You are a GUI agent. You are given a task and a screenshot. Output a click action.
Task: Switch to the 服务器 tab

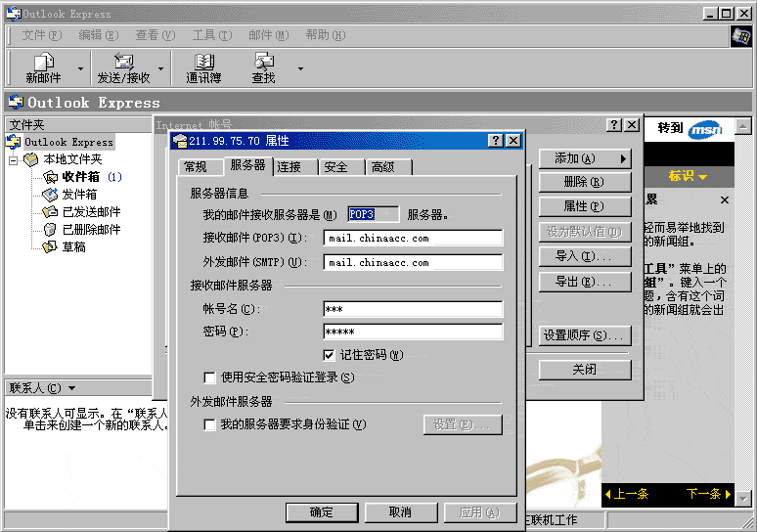point(247,165)
